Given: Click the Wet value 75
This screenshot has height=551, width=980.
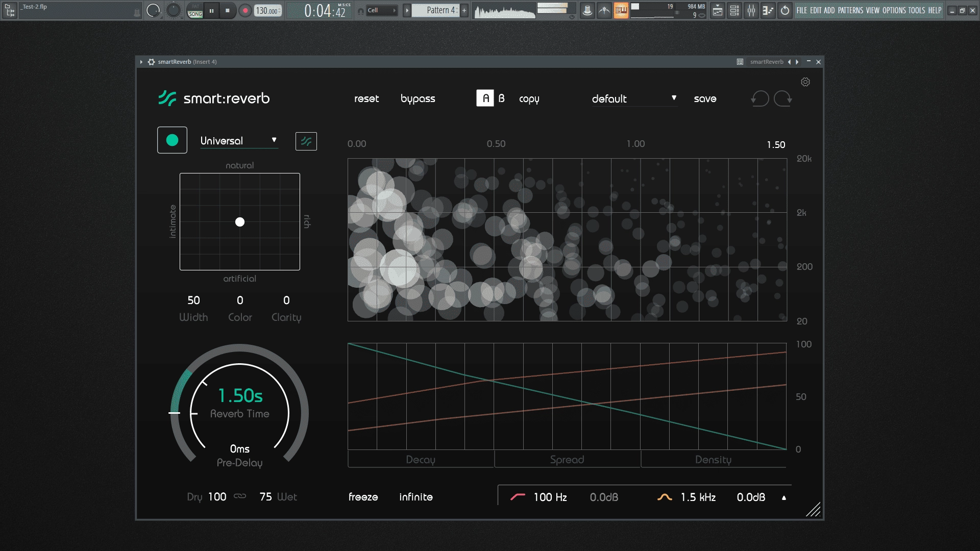Looking at the screenshot, I should [265, 496].
